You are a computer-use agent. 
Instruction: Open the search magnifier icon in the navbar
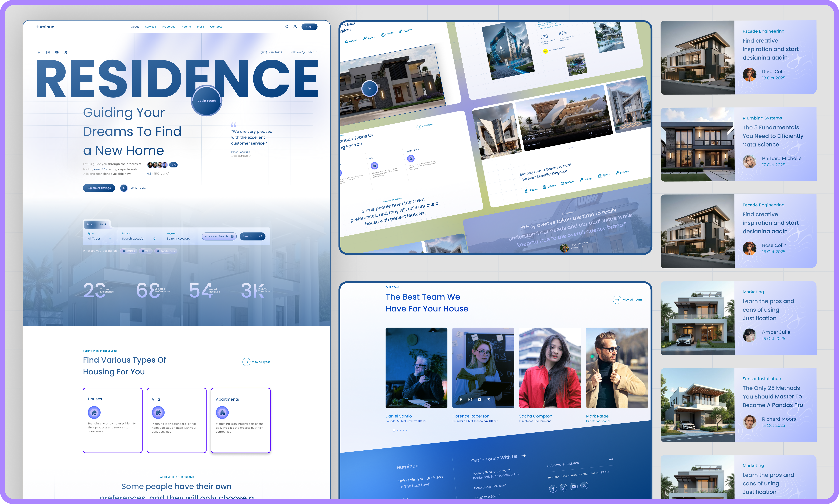287,27
